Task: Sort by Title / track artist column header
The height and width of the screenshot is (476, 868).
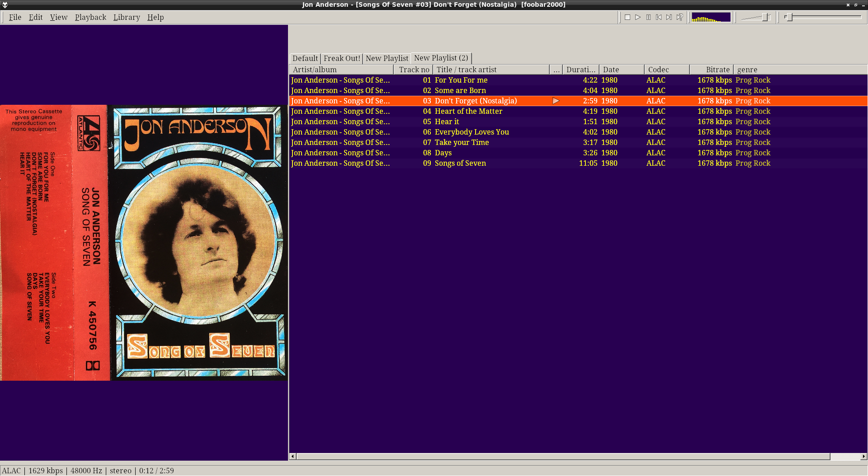Action: (x=491, y=70)
